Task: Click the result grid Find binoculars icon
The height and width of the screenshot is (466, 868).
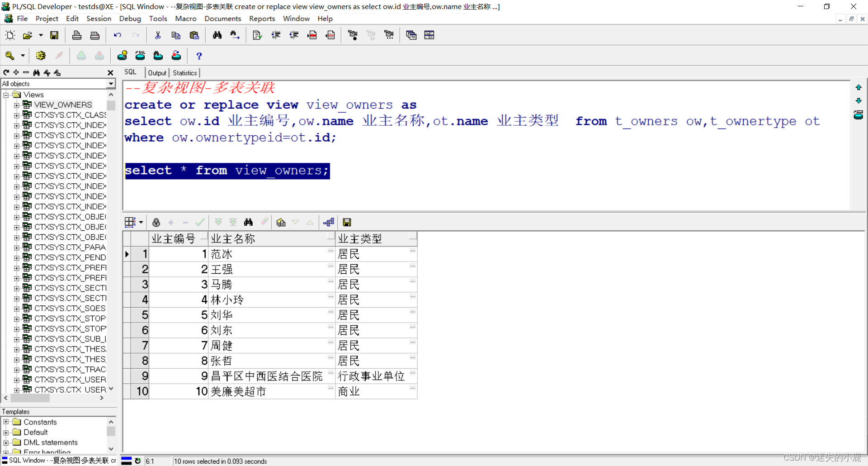Action: click(x=248, y=222)
